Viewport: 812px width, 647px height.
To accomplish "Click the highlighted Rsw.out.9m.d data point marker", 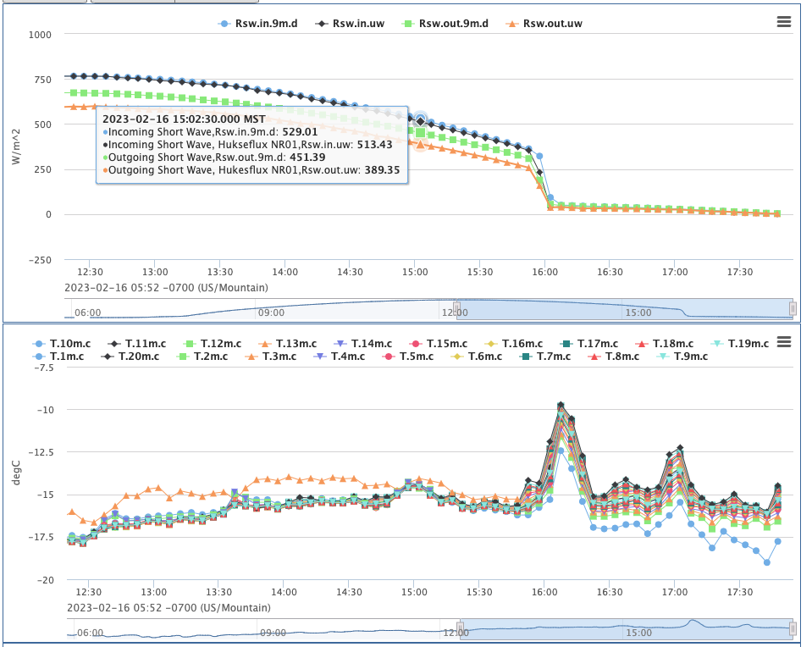I will coord(421,132).
